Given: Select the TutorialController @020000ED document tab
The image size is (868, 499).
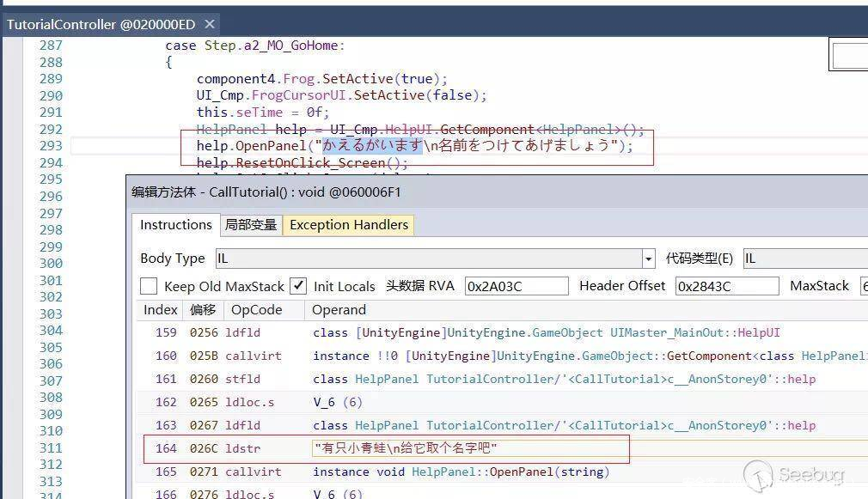Looking at the screenshot, I should (100, 24).
